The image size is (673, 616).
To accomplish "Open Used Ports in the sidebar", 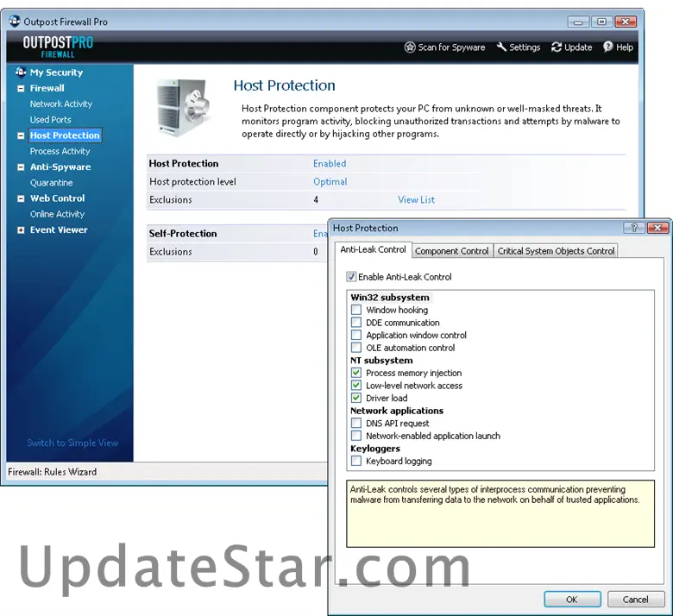I will [x=50, y=120].
